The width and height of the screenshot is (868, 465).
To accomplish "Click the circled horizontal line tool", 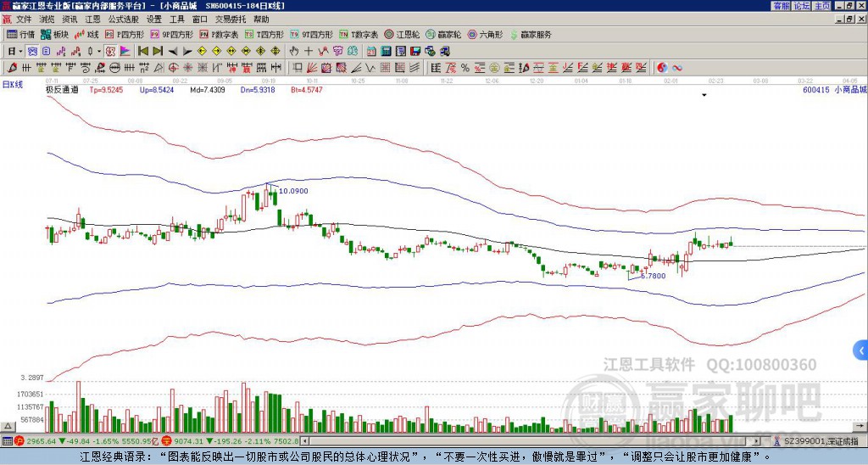I will coord(114,68).
